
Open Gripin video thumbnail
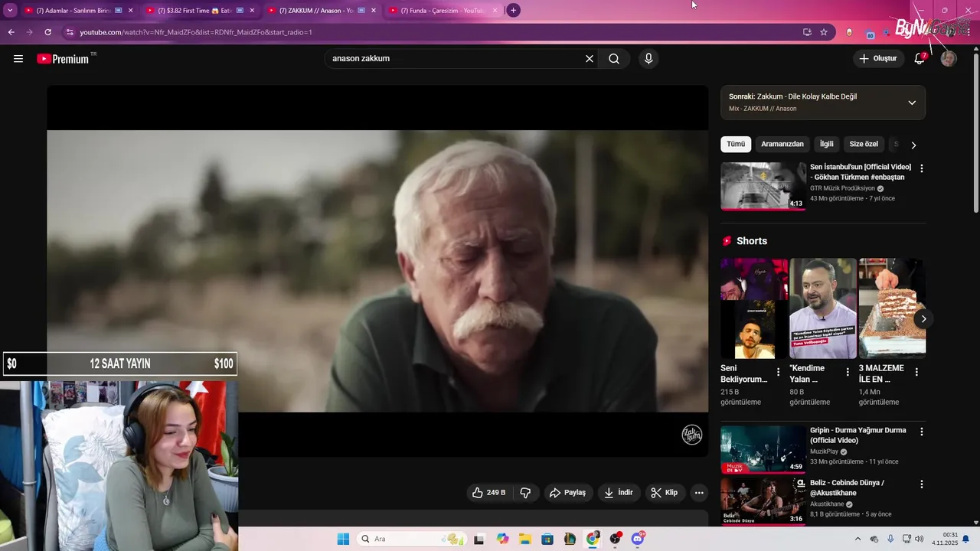(763, 449)
